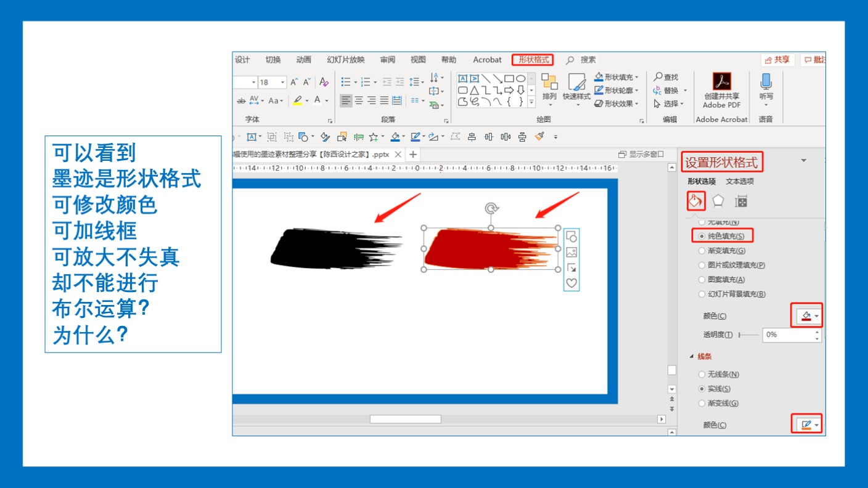The image size is (868, 488).
Task: Open the Effects pentagon tab in pane
Action: (718, 201)
